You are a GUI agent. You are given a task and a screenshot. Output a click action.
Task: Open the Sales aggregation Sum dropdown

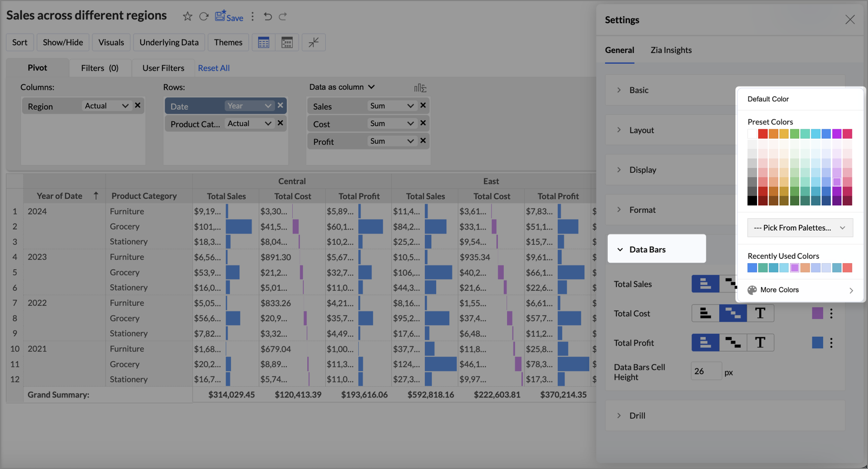point(392,106)
